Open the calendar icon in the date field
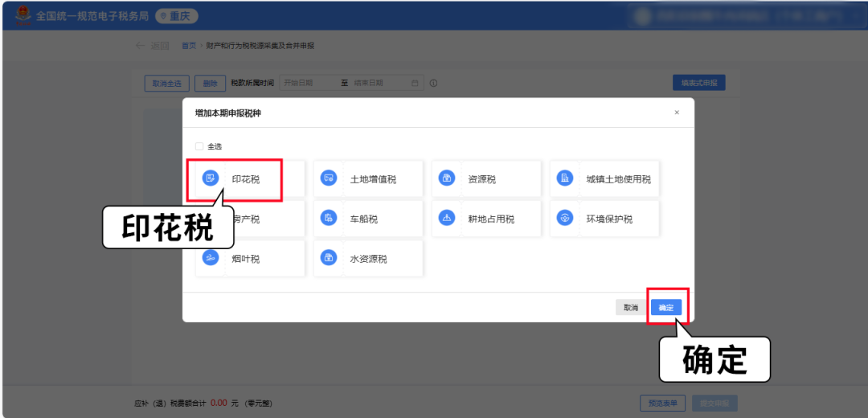This screenshot has height=418, width=868. 415,83
